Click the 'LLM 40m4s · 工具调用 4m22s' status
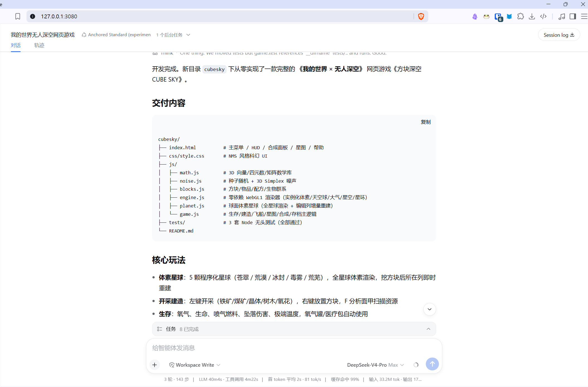Screen dimensions: 588x387 [x=229, y=379]
